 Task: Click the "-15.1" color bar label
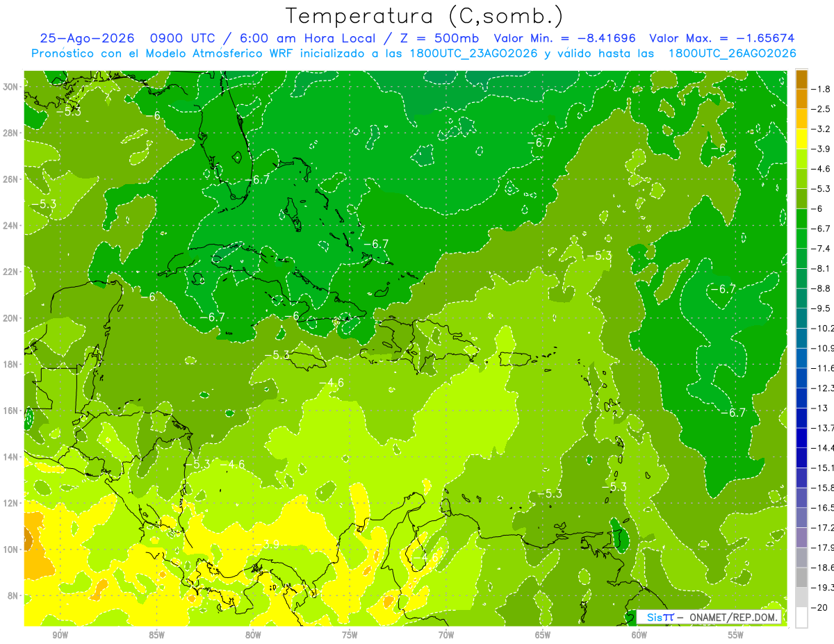(824, 468)
